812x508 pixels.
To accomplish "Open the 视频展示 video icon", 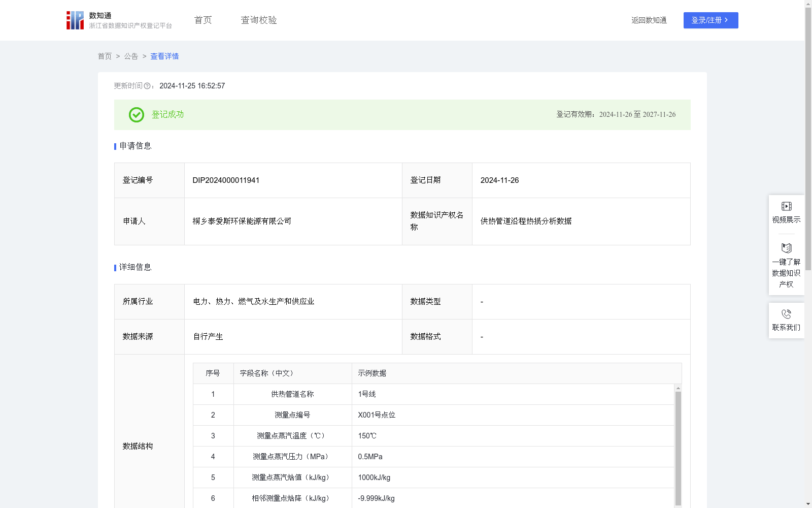I will tap(786, 206).
